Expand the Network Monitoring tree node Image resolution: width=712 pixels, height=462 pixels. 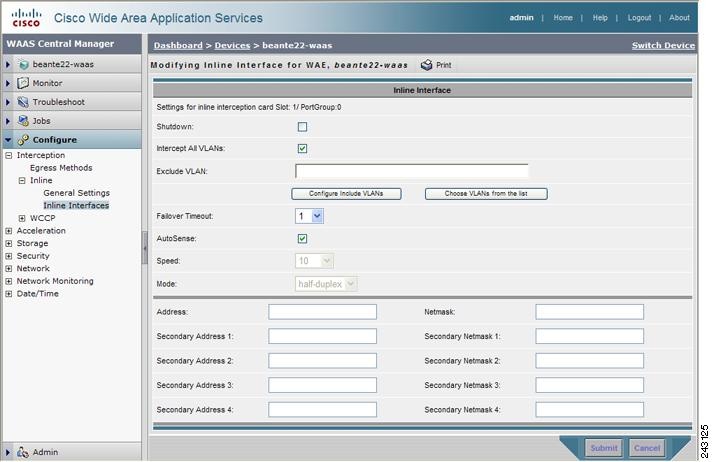(9, 281)
